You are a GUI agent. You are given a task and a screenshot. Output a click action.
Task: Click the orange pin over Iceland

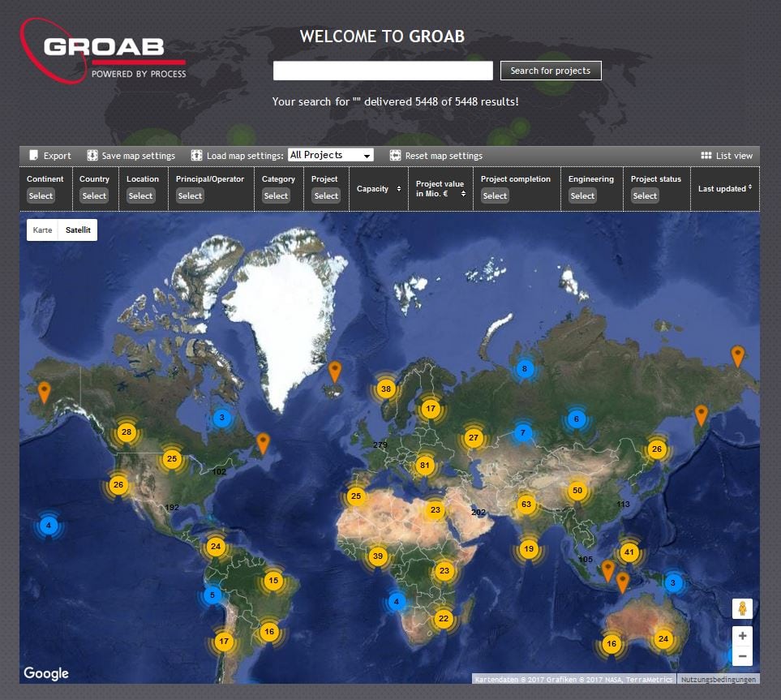(334, 371)
